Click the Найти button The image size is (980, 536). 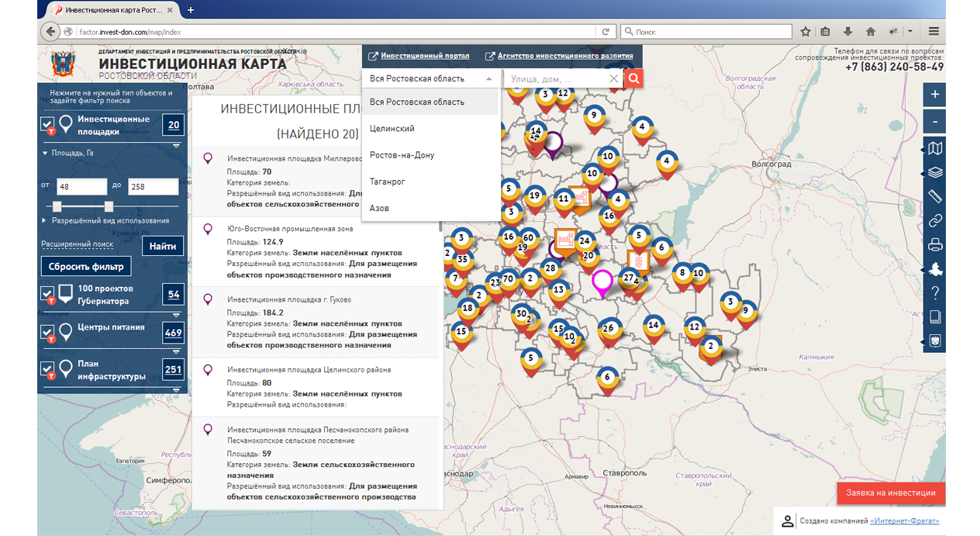coord(163,246)
